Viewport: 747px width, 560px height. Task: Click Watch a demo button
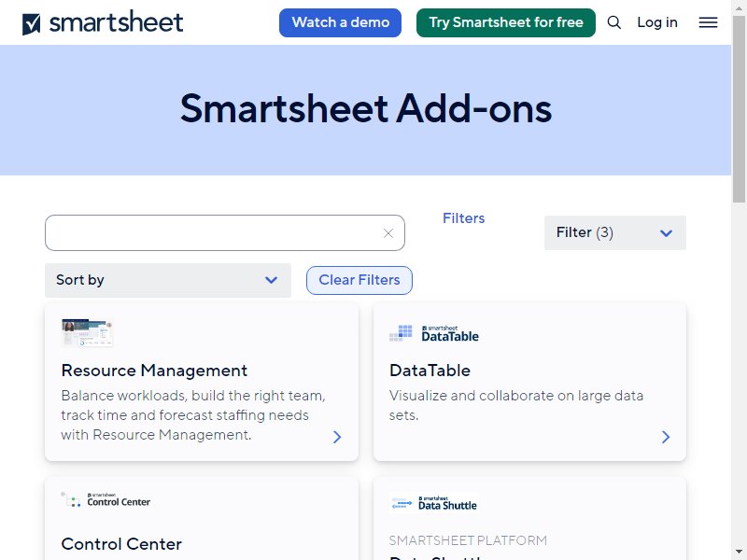point(340,22)
